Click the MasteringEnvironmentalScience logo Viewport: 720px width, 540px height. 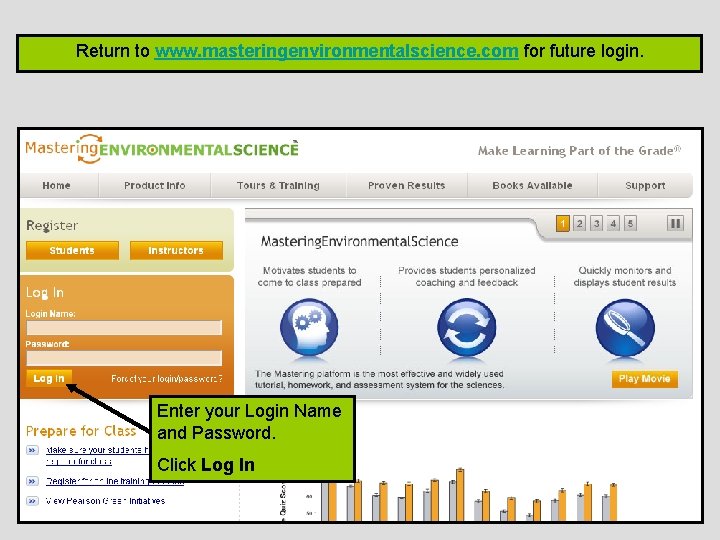(x=162, y=149)
